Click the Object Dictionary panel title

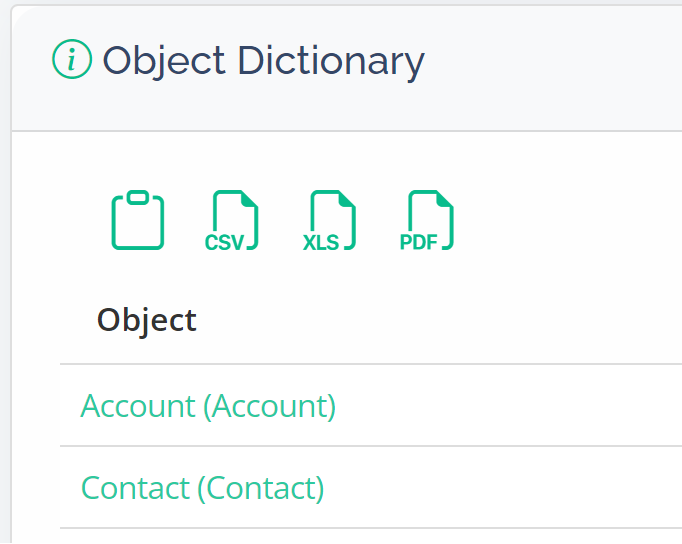pyautogui.click(x=263, y=61)
